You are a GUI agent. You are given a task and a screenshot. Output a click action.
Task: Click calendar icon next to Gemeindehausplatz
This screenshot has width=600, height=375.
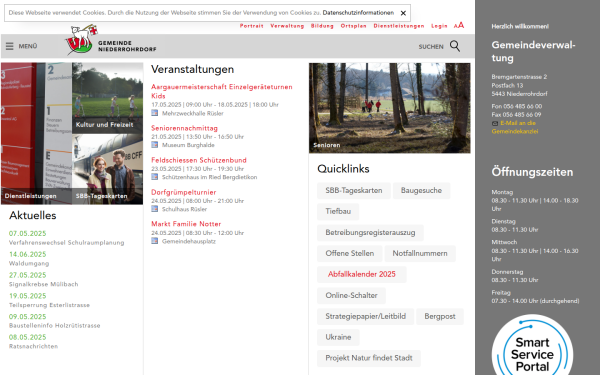tap(155, 241)
